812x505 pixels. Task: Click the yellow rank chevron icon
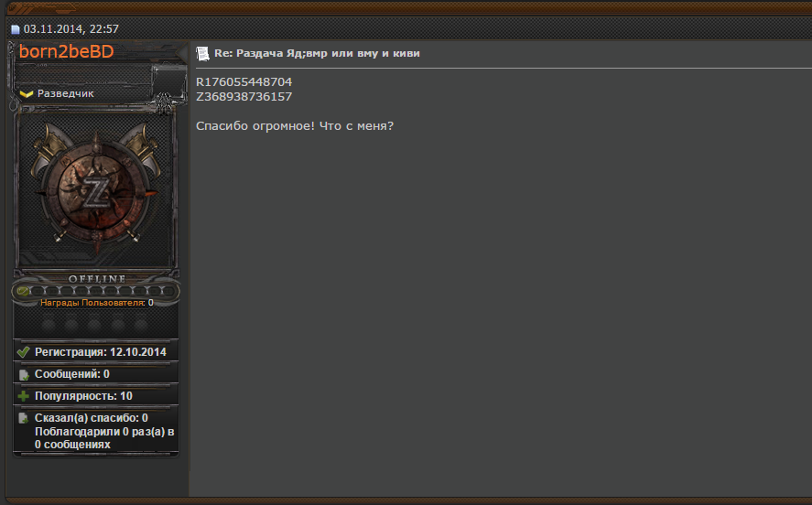point(26,93)
